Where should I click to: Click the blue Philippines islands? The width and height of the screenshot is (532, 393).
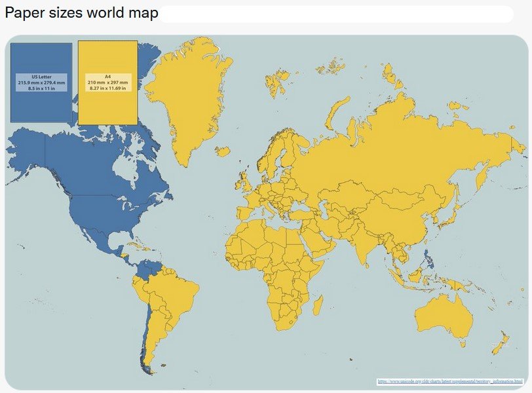pos(427,259)
